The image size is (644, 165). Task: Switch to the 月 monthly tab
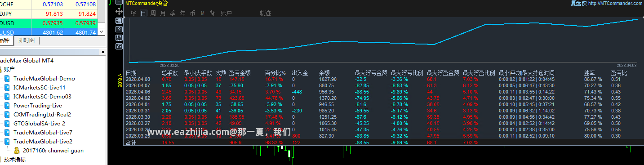point(163,13)
